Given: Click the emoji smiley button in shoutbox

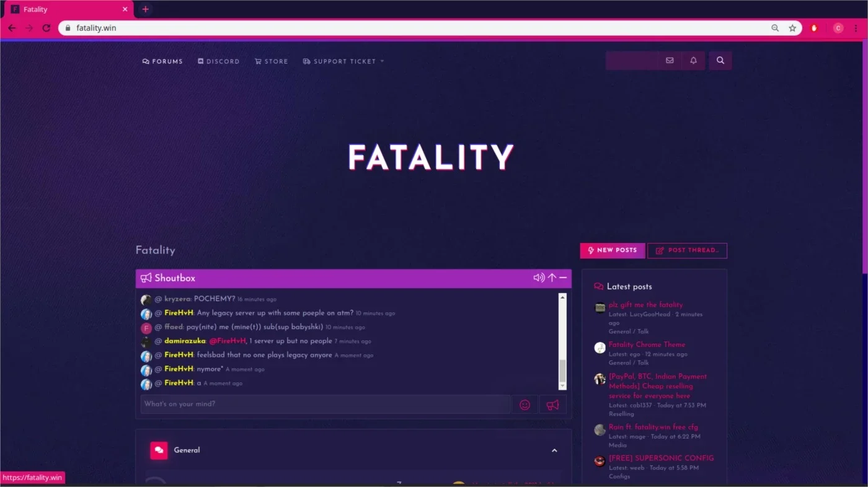Looking at the screenshot, I should (525, 405).
